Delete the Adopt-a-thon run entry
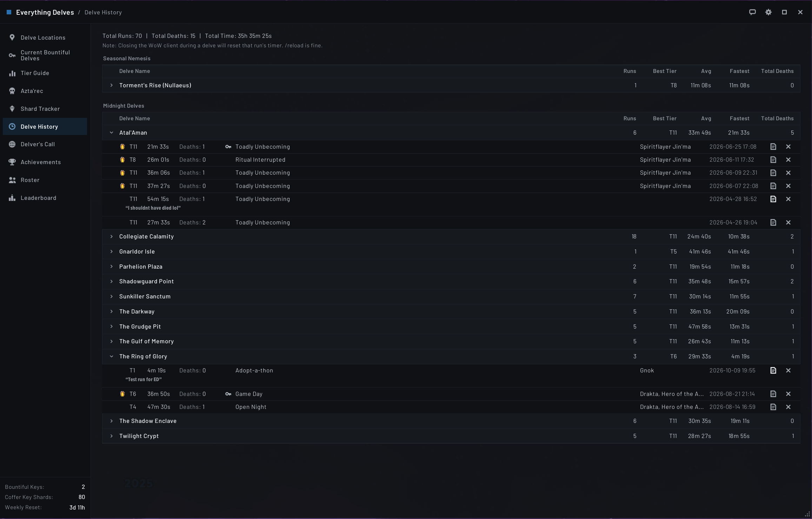 (x=788, y=370)
